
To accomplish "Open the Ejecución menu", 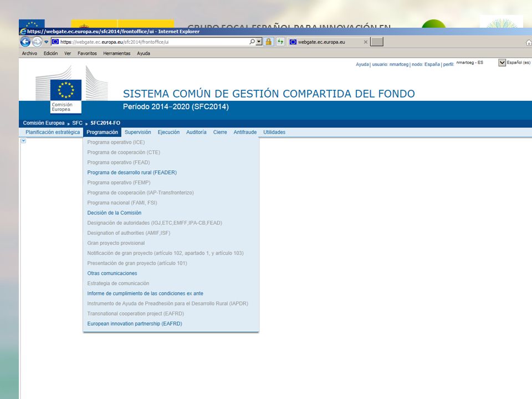I will click(168, 132).
